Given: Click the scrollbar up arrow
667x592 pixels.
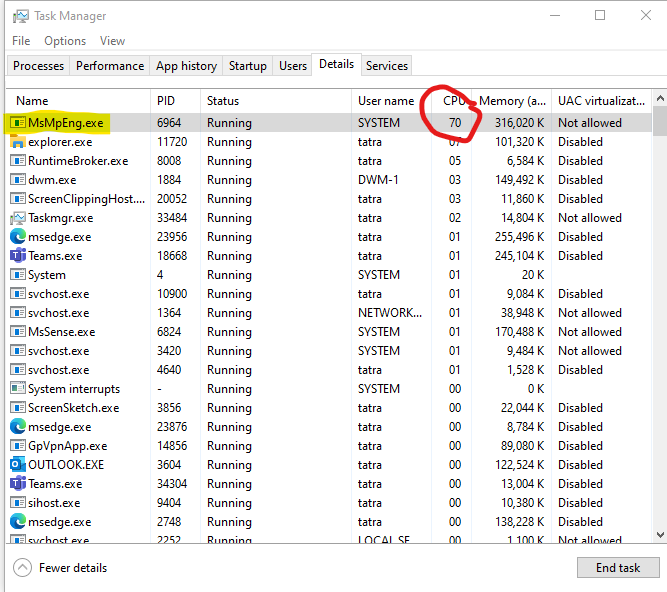Looking at the screenshot, I should pos(660,99).
